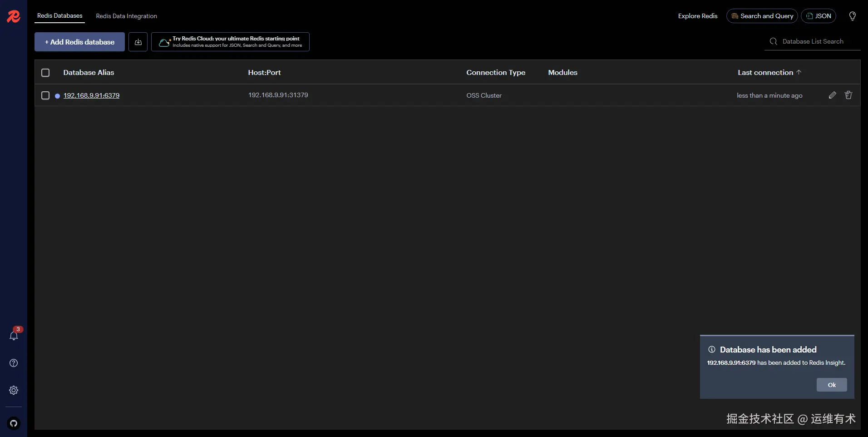
Task: Click the help question mark icon
Action: (14, 363)
